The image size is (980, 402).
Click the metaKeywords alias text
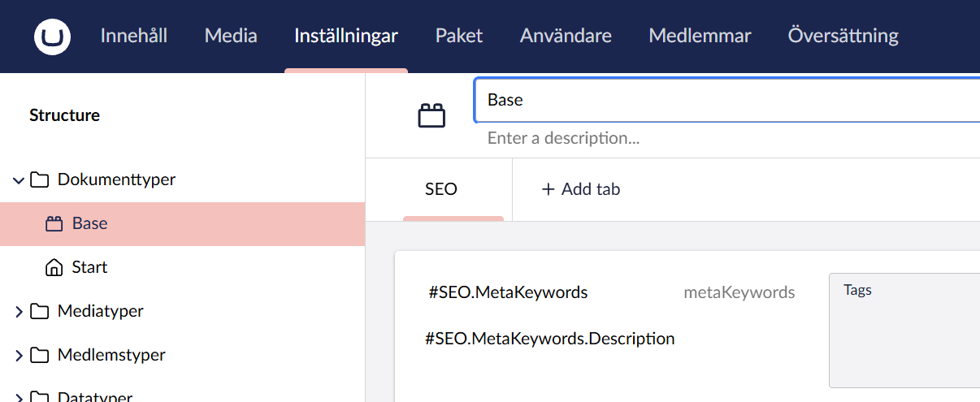click(739, 292)
